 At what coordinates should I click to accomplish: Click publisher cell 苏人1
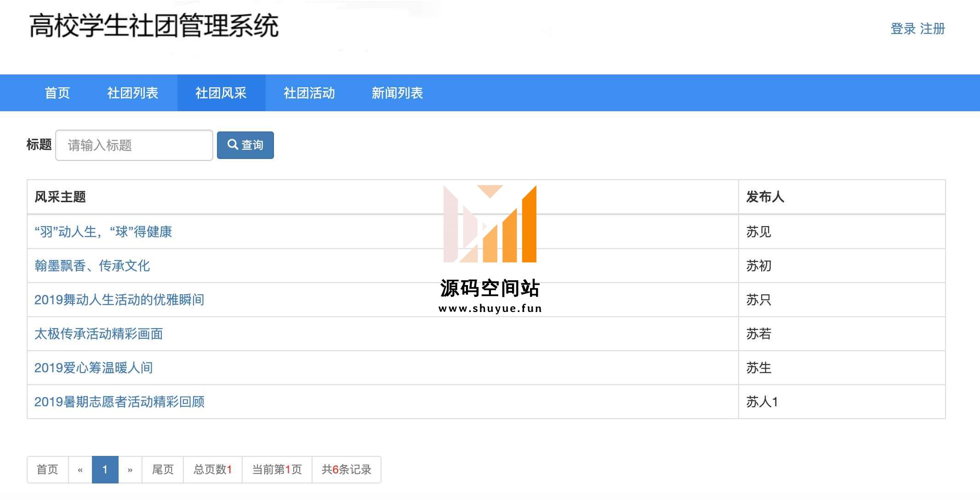pyautogui.click(x=842, y=402)
